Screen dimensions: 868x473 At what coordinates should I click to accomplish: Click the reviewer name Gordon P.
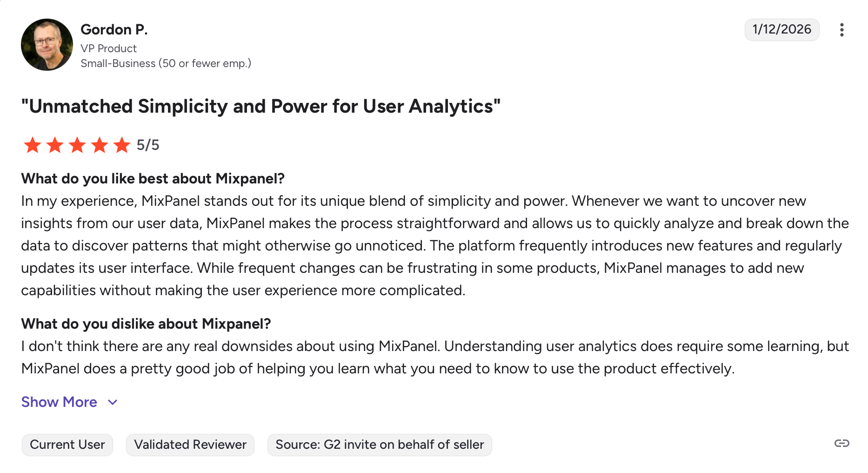coord(114,29)
